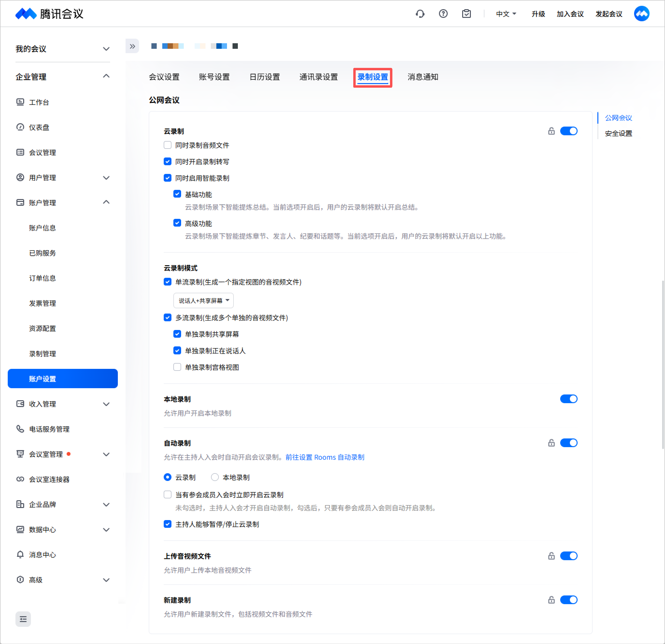The width and height of the screenshot is (665, 644).
Task: Select the 本地录制 radio button under 自动录制
Action: (x=215, y=477)
